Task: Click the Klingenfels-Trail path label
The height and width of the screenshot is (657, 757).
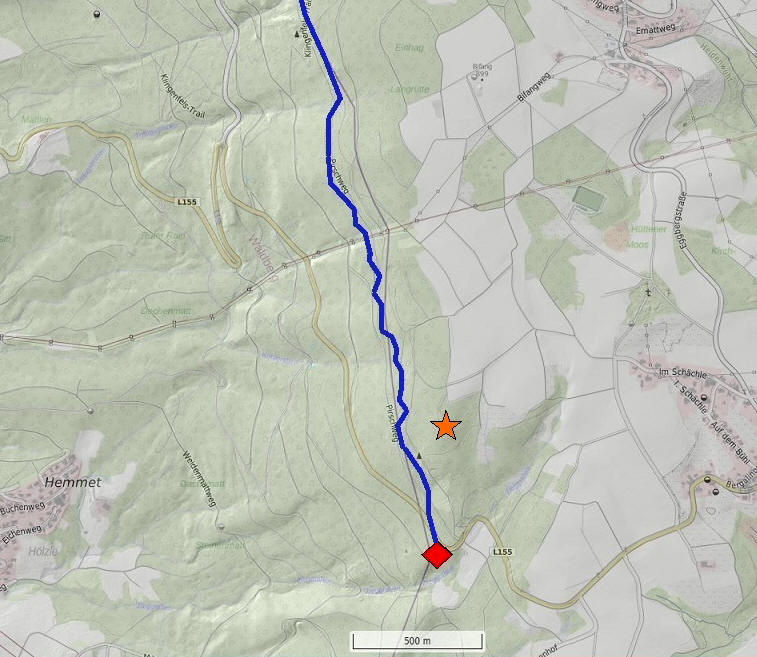Action: pyautogui.click(x=183, y=96)
